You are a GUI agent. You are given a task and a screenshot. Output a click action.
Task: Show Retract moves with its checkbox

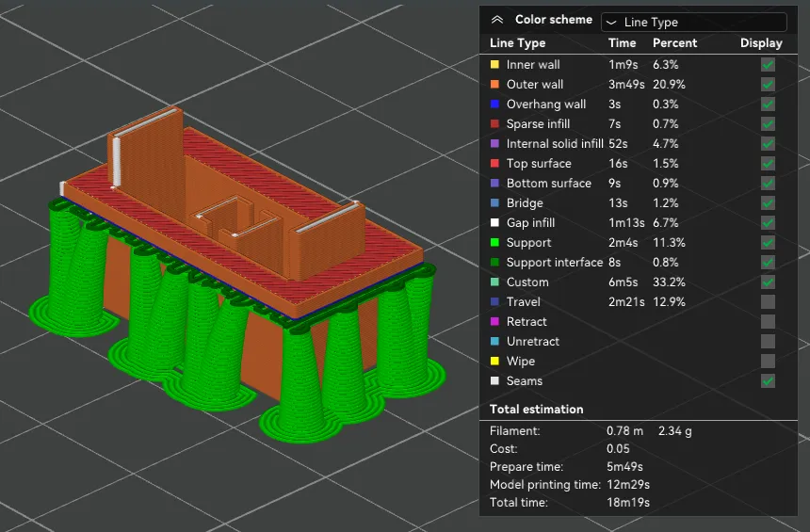coord(769,322)
